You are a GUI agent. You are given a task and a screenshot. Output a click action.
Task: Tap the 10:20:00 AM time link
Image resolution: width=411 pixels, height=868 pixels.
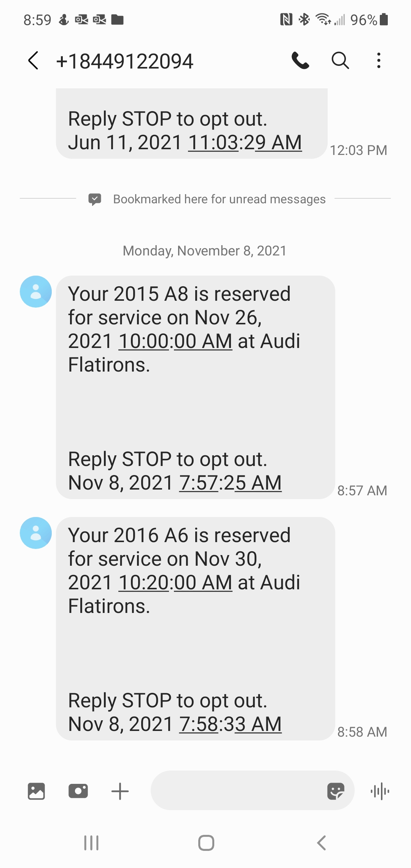tap(175, 582)
